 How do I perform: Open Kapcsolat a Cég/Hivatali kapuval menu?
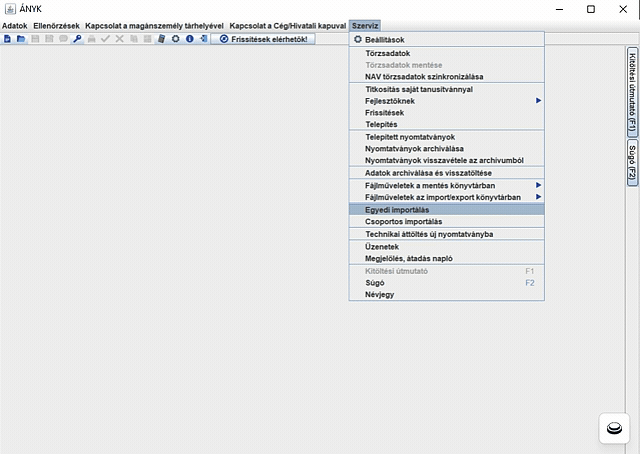coord(288,26)
